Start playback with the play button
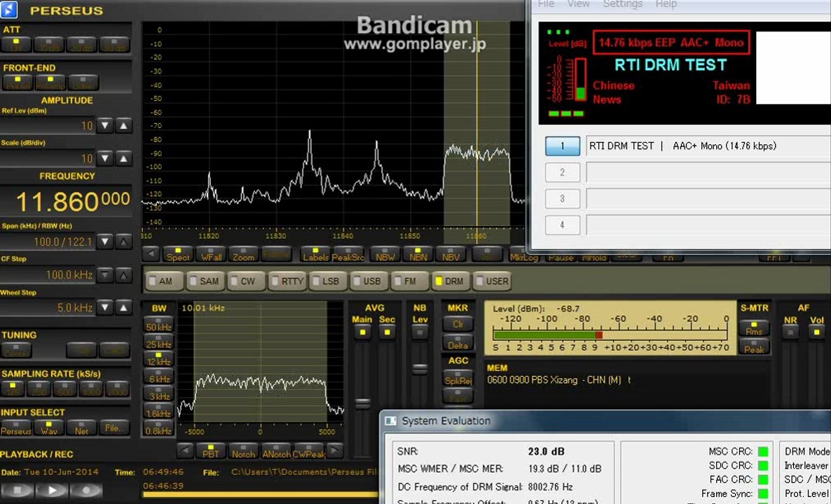Viewport: 831px width, 504px height. [53, 490]
